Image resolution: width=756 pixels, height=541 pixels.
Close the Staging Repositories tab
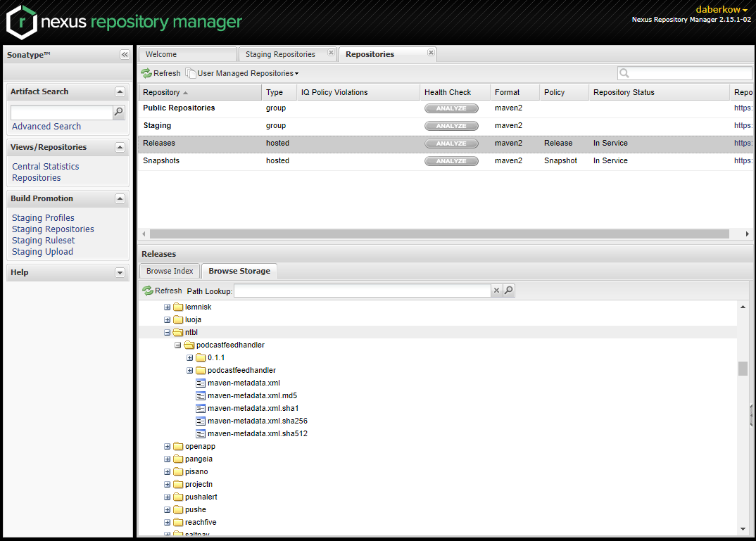pos(331,53)
